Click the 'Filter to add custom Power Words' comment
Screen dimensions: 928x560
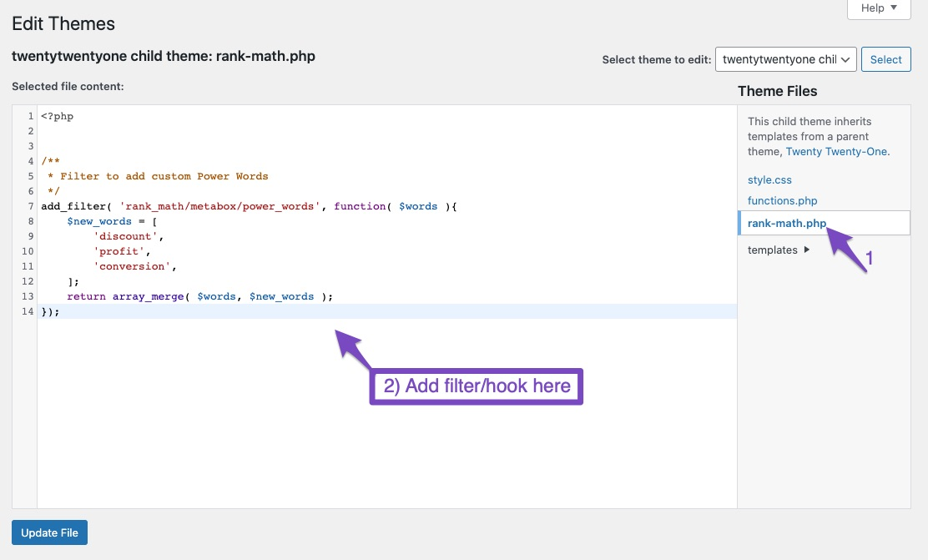[164, 176]
